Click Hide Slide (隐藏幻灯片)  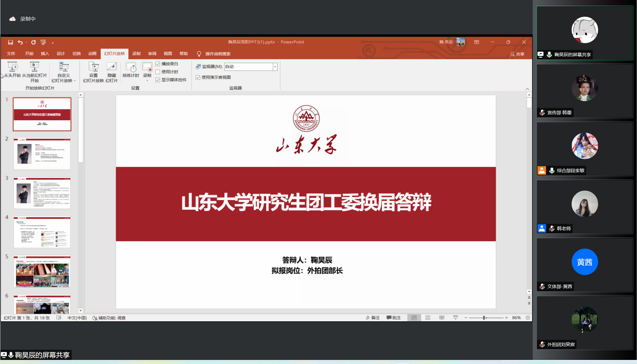(x=111, y=72)
